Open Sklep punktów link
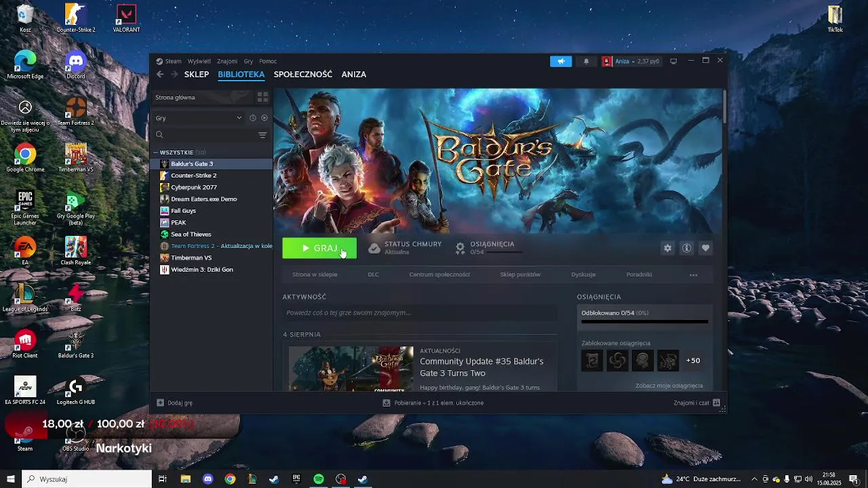The width and height of the screenshot is (868, 488). 520,274
